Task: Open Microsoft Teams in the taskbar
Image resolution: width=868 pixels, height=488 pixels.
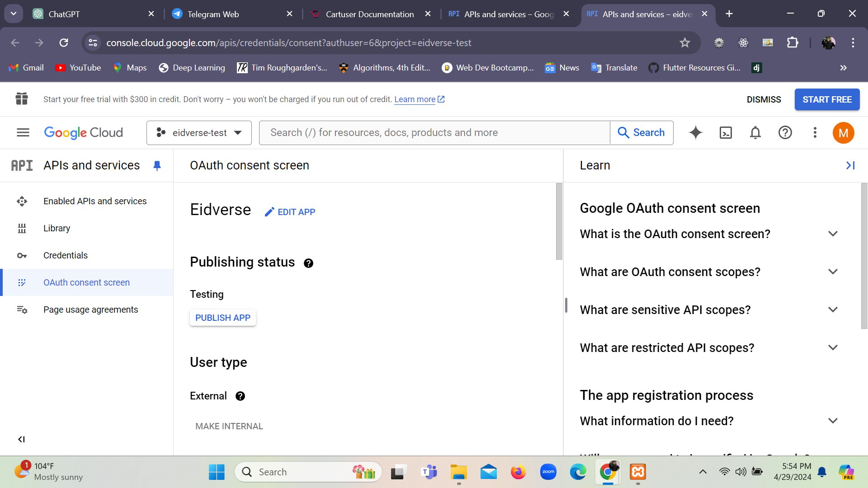Action: (429, 472)
